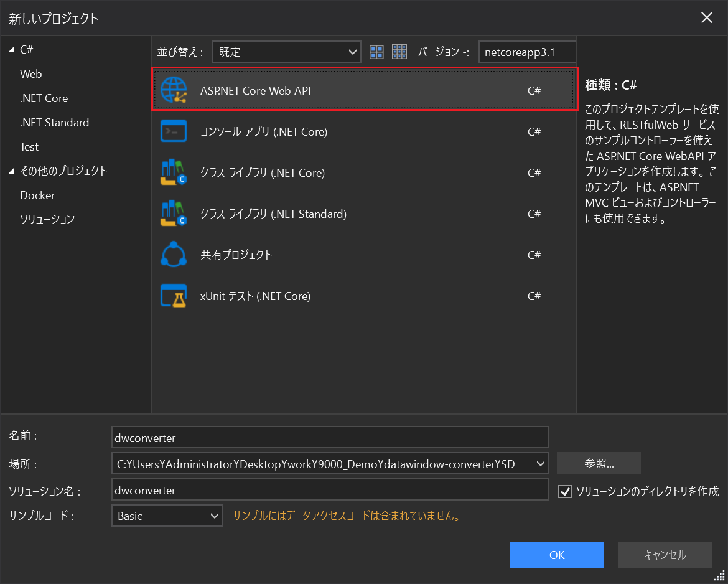
Task: Select the Web category in tree
Action: [x=30, y=74]
